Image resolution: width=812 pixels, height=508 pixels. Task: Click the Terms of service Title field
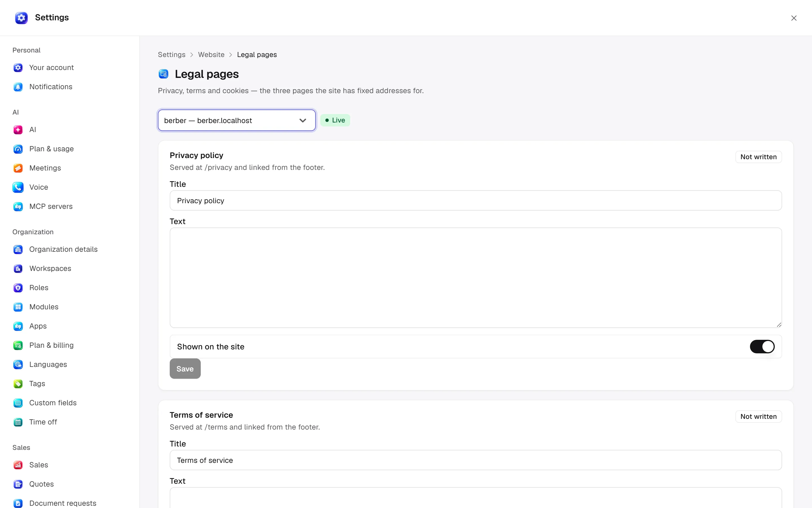[x=475, y=460]
